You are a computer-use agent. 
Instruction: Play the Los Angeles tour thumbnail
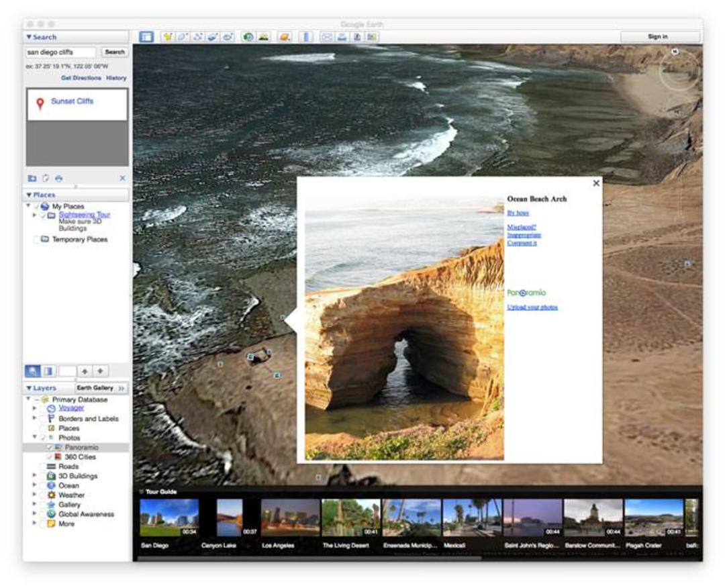pyautogui.click(x=290, y=518)
